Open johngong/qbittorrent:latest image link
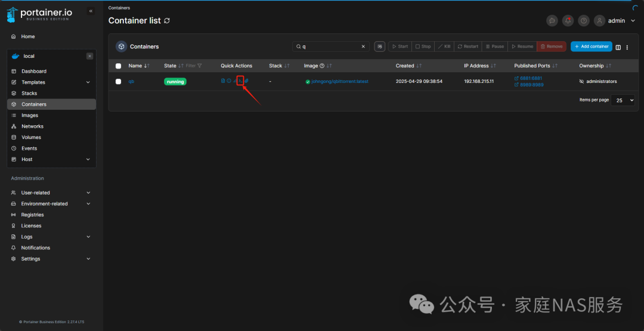This screenshot has height=331, width=644. (x=340, y=81)
